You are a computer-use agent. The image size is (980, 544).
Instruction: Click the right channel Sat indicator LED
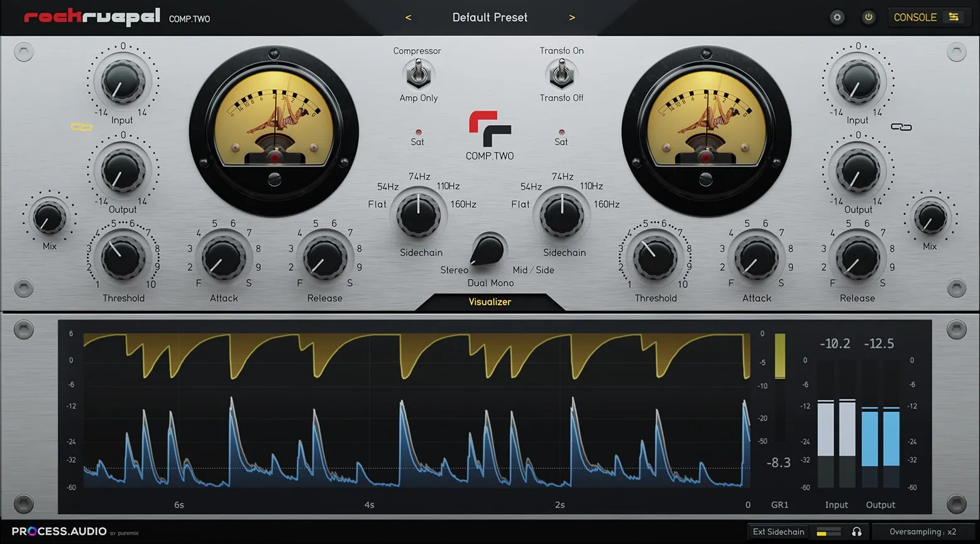[561, 133]
